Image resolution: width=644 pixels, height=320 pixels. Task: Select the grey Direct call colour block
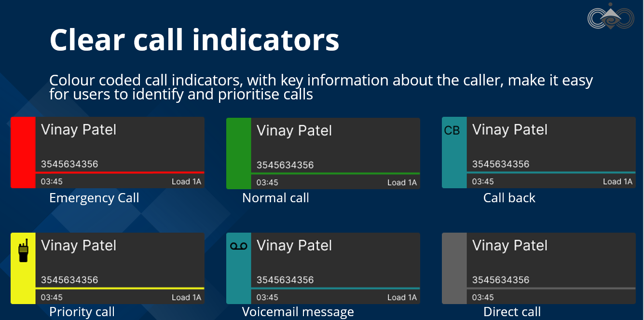coord(454,268)
